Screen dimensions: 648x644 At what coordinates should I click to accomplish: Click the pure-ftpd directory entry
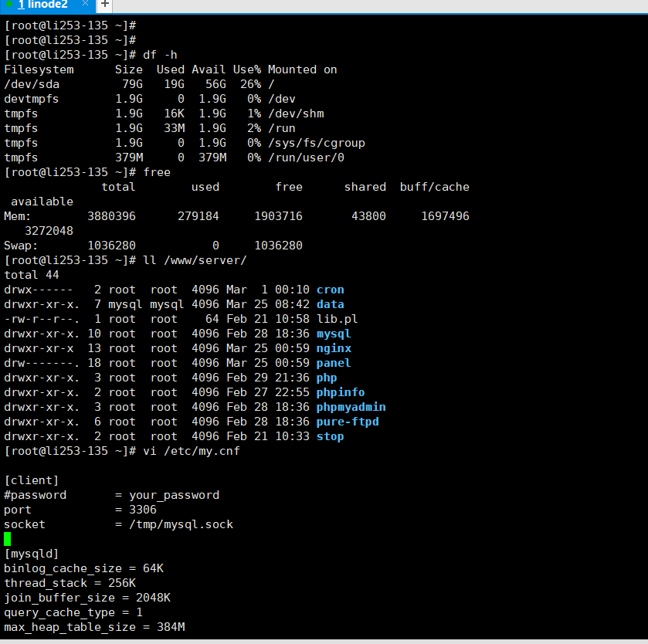pos(348,422)
